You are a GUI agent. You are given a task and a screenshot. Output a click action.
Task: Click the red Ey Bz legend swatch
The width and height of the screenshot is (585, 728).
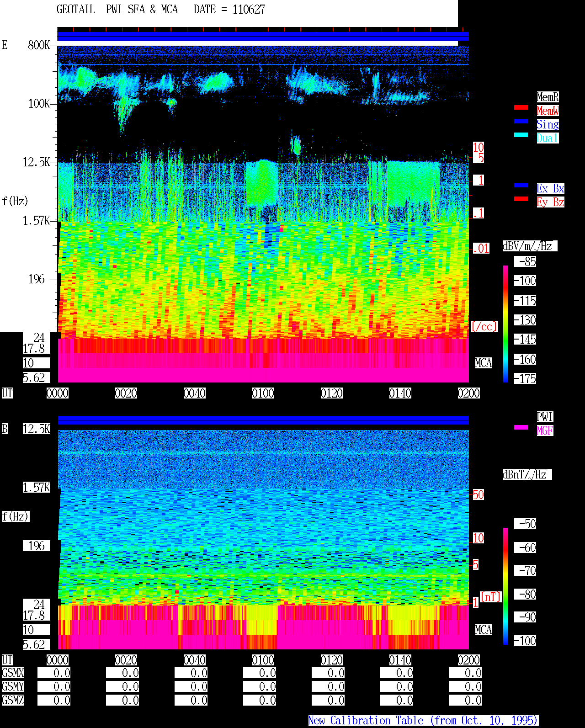pos(521,199)
